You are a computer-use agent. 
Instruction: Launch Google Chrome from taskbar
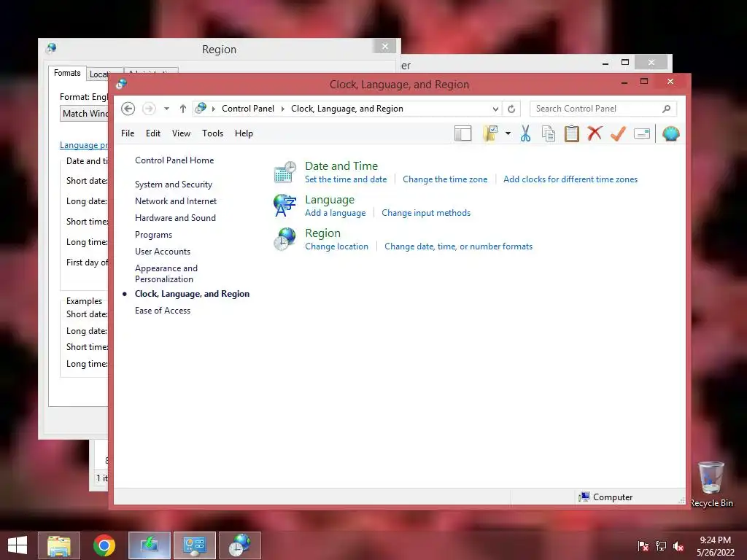pyautogui.click(x=104, y=545)
